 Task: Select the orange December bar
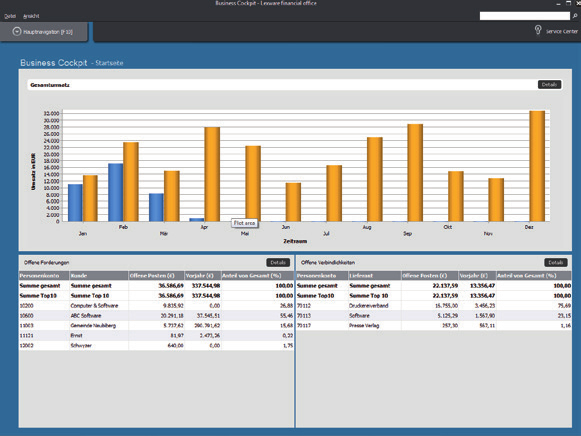[537, 166]
